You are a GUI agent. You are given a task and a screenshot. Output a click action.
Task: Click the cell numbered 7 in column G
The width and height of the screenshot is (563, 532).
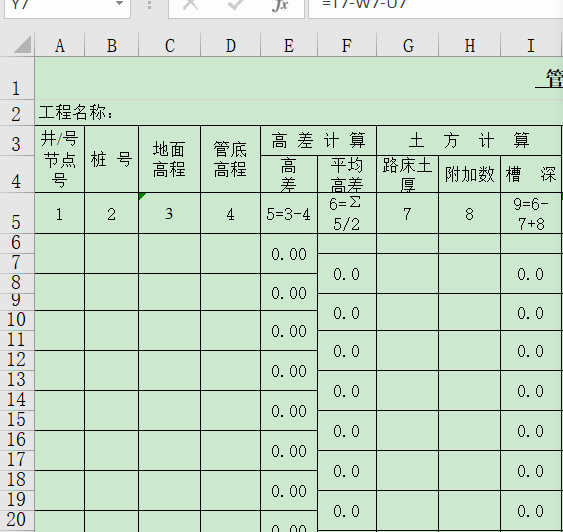[x=408, y=213]
